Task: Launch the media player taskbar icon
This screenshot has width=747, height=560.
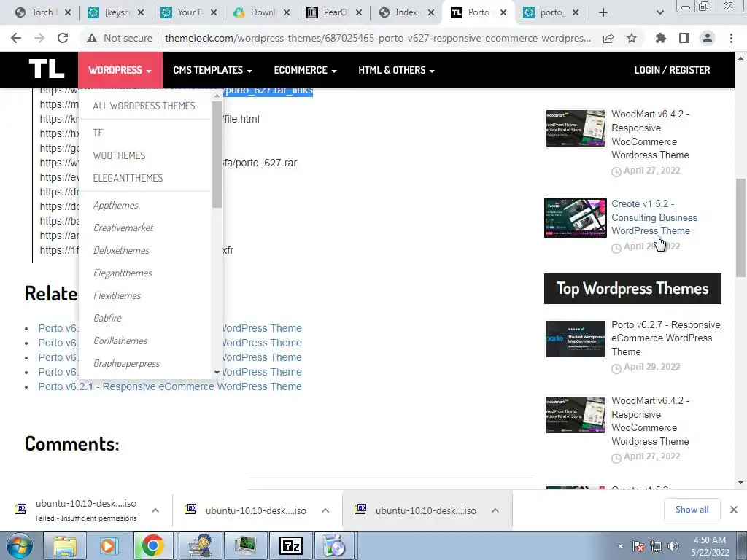Action: coord(108,545)
